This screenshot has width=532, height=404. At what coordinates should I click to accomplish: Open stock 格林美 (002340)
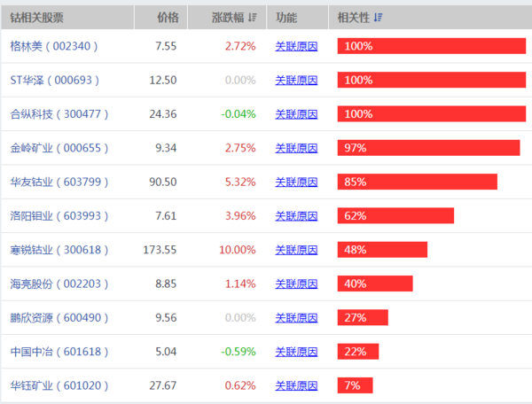pos(54,46)
